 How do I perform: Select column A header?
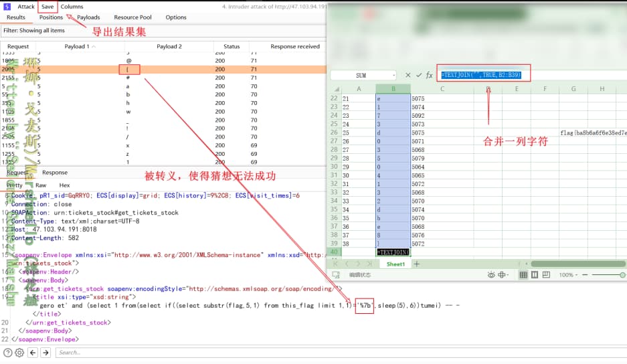click(x=359, y=89)
